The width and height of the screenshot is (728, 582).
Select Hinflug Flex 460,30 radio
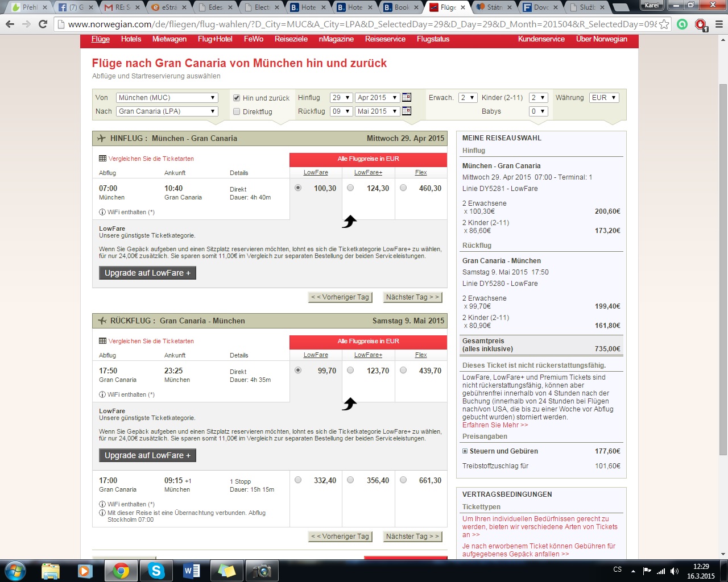tap(403, 188)
